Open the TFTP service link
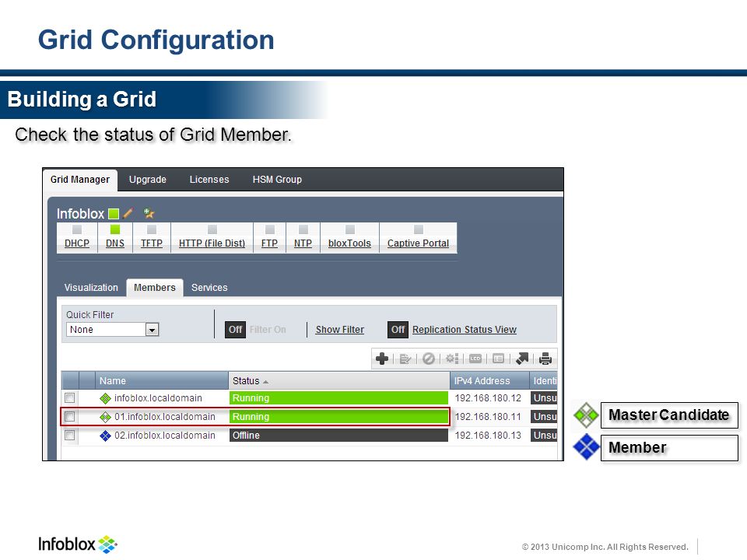747x560 pixels. tap(152, 243)
